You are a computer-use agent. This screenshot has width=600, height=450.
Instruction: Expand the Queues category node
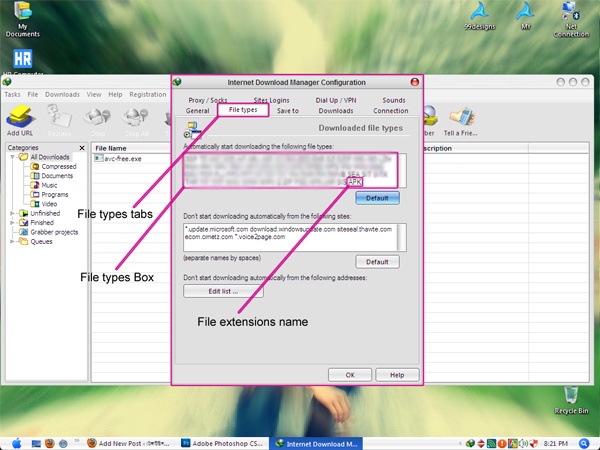(x=12, y=241)
